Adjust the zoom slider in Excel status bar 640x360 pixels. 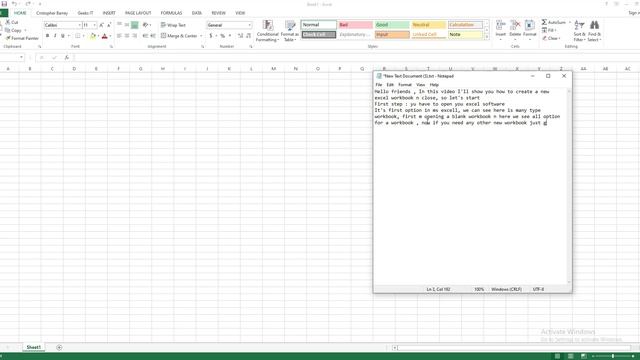[x=613, y=356]
